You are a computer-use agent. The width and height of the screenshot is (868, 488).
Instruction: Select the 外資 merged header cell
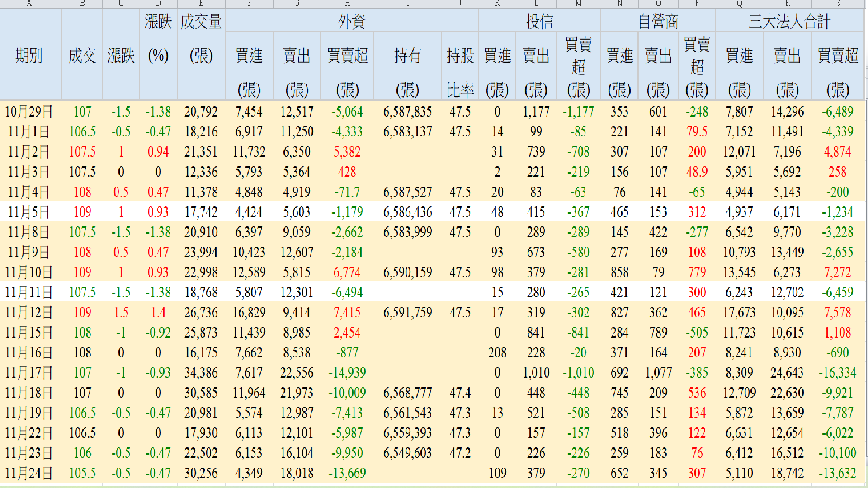(x=351, y=21)
